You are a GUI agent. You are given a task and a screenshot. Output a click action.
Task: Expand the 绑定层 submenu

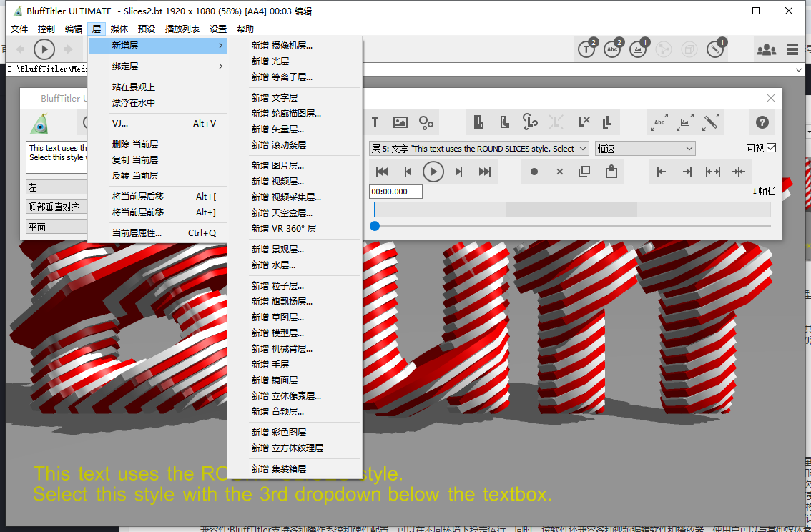[158, 66]
